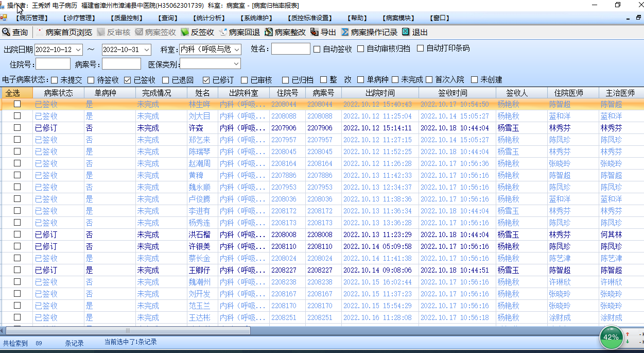Click the 病案号 input field
Viewport: 644px width, 353px height.
[x=121, y=64]
